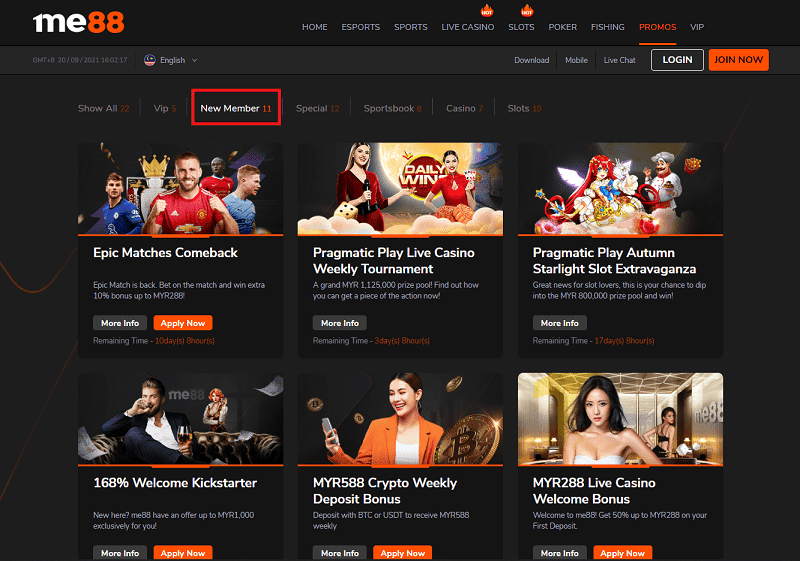Open the ESPORTS menu
Image resolution: width=800 pixels, height=561 pixels.
360,27
